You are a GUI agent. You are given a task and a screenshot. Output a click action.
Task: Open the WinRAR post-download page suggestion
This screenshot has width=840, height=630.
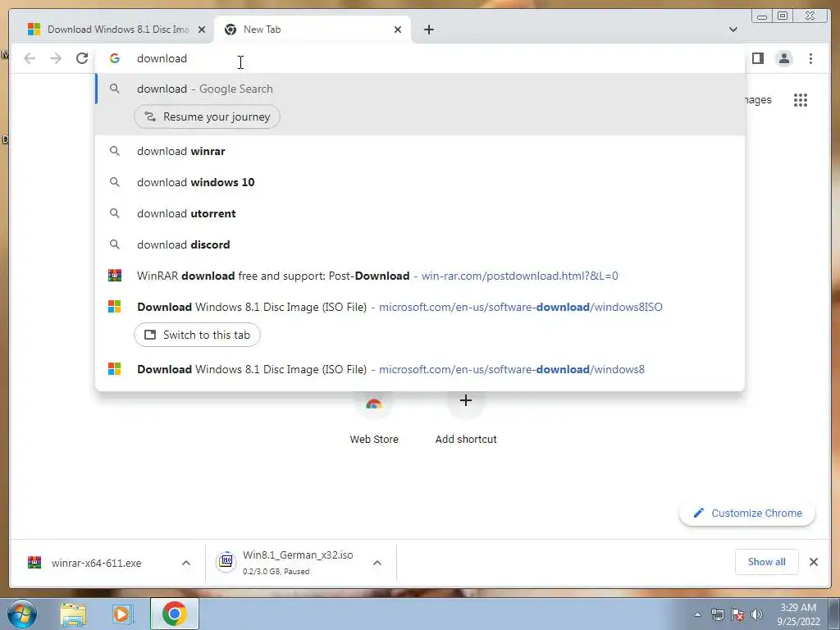pyautogui.click(x=420, y=276)
